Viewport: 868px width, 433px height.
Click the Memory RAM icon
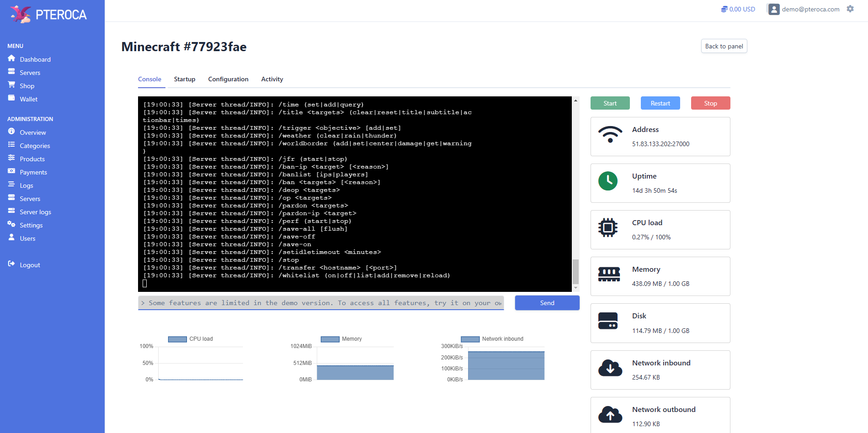pyautogui.click(x=609, y=274)
